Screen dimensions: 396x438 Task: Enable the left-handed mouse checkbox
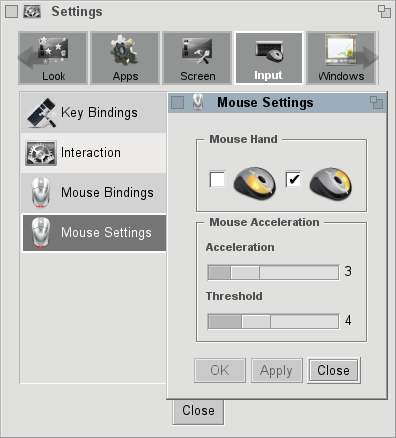217,179
